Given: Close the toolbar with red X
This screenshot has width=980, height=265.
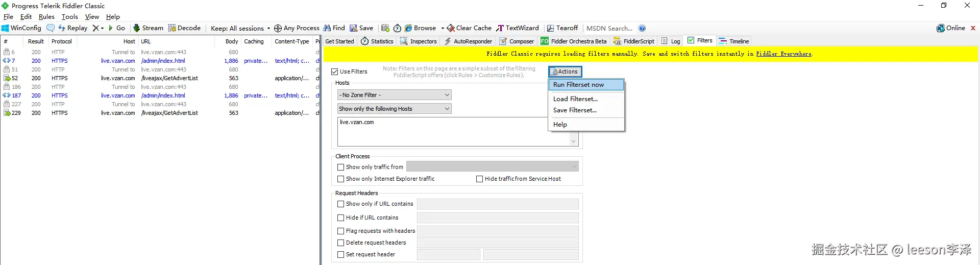Looking at the screenshot, I should [973, 28].
